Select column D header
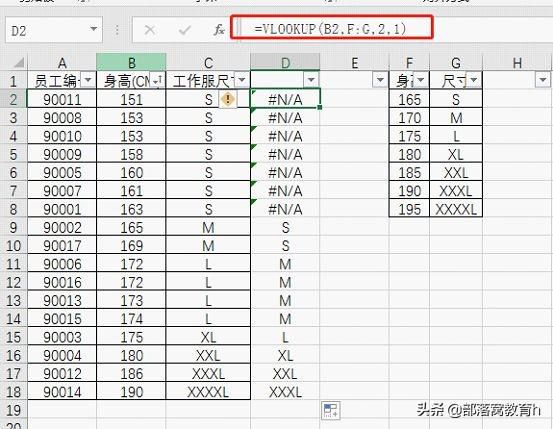The image size is (553, 429). click(x=285, y=62)
